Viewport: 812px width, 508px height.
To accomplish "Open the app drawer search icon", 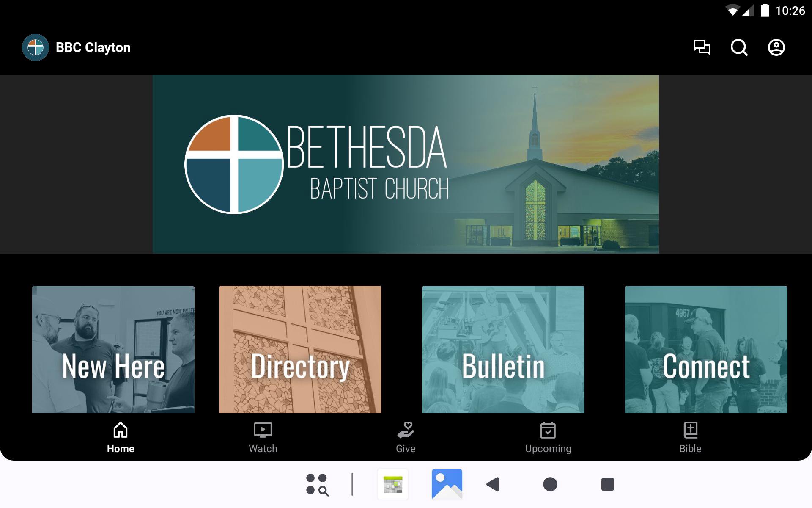I will pos(317,484).
